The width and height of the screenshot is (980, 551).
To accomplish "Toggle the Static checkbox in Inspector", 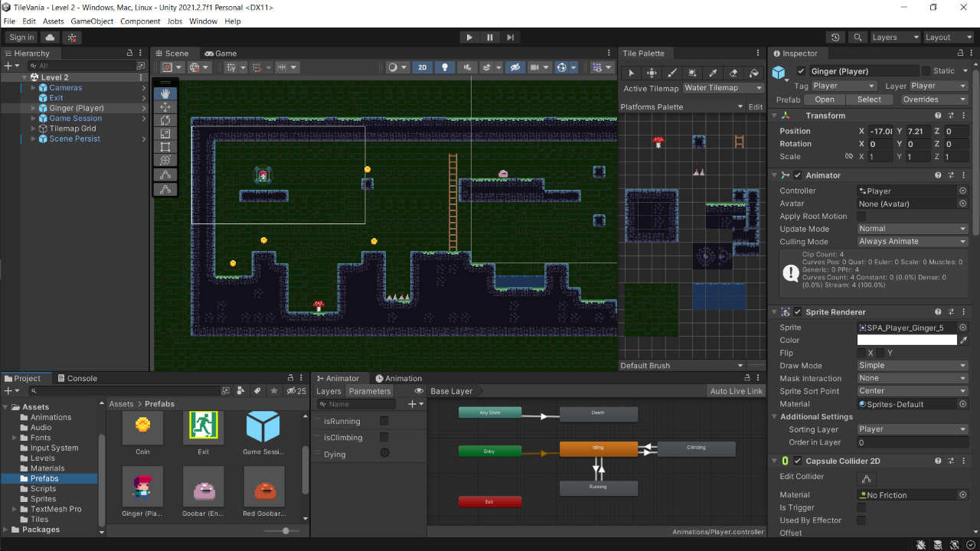I will click(x=926, y=70).
